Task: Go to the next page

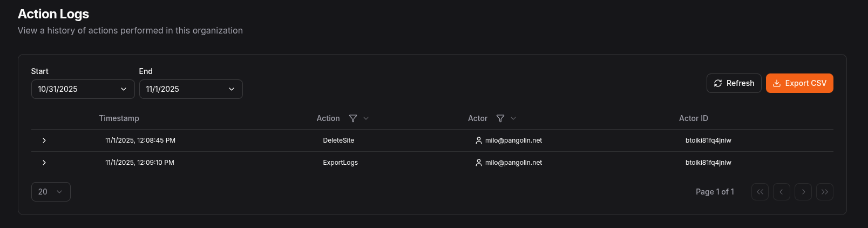Action: click(x=803, y=192)
